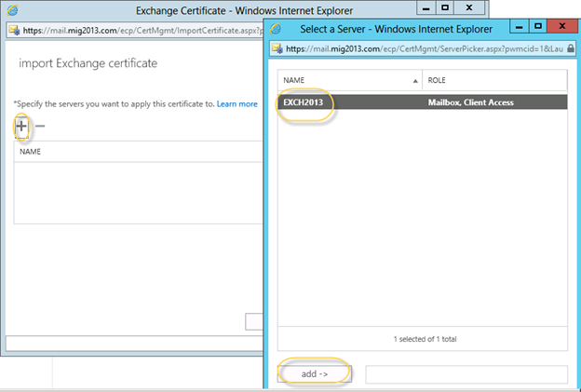Open the Learn more link

pyautogui.click(x=237, y=103)
